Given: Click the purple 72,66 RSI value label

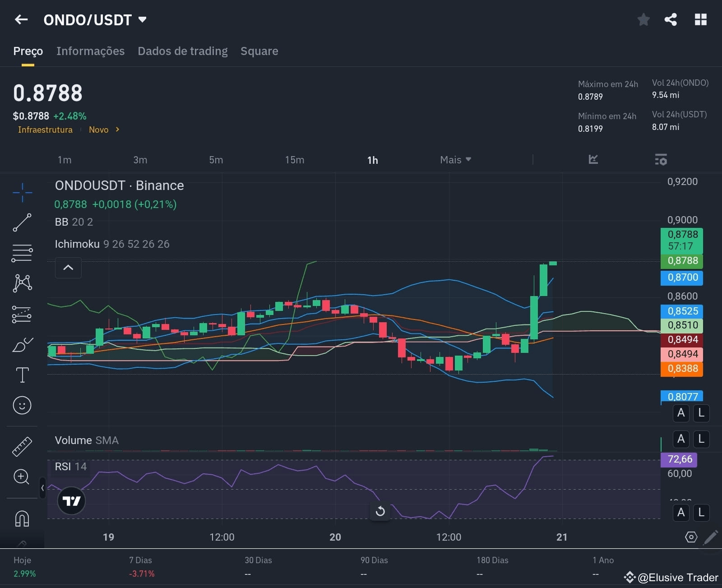Looking at the screenshot, I should 679,459.
